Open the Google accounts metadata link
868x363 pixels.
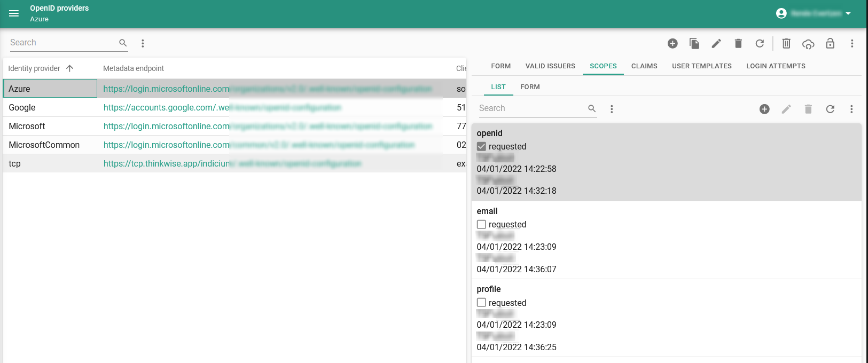[x=222, y=107]
